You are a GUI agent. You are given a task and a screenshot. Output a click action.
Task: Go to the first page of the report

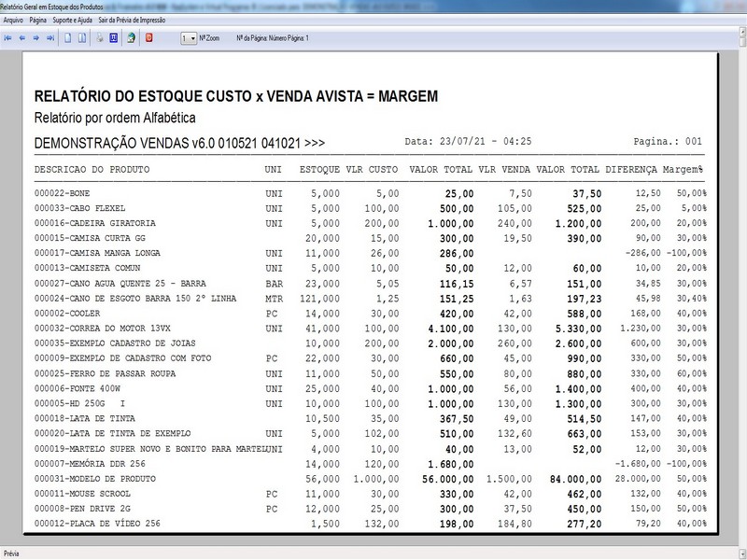tap(7, 38)
